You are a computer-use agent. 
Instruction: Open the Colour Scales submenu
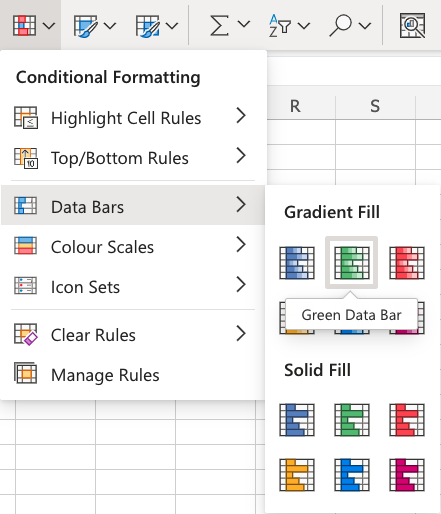pyautogui.click(x=133, y=247)
